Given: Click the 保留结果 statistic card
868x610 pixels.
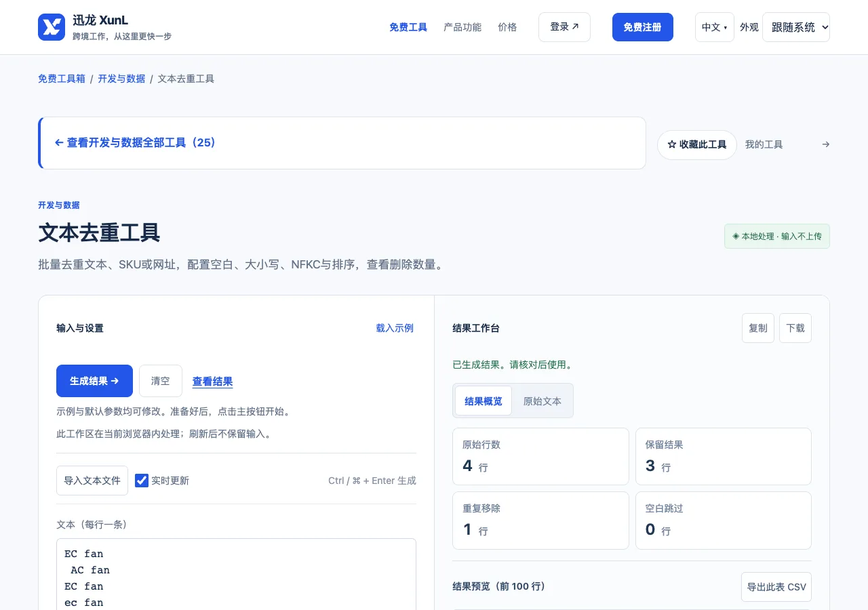Looking at the screenshot, I should pyautogui.click(x=724, y=456).
